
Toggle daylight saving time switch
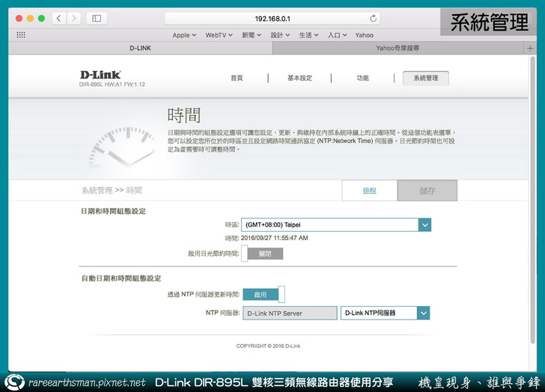(262, 254)
